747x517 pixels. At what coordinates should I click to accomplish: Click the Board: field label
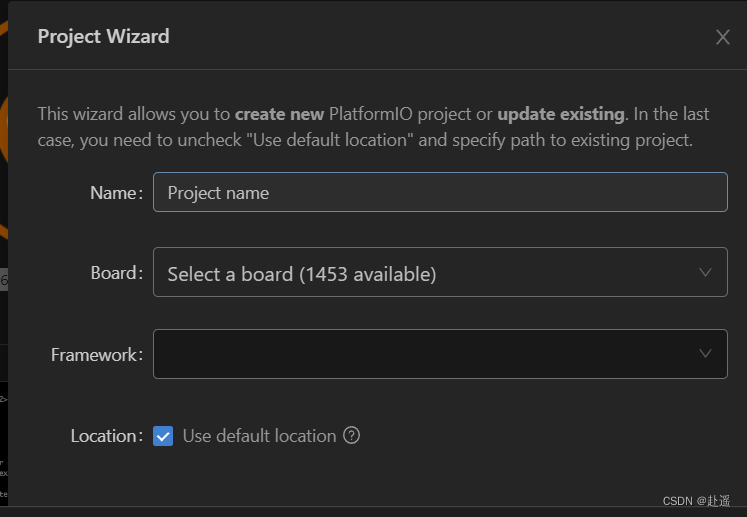117,273
